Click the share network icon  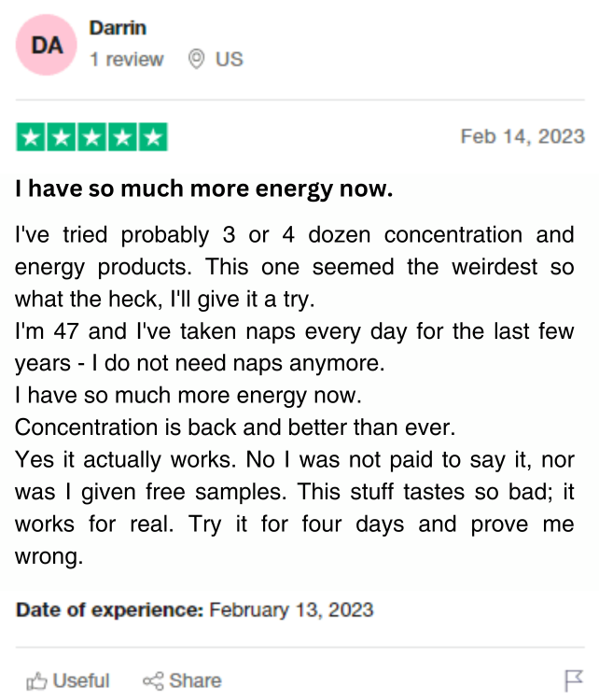click(x=153, y=680)
